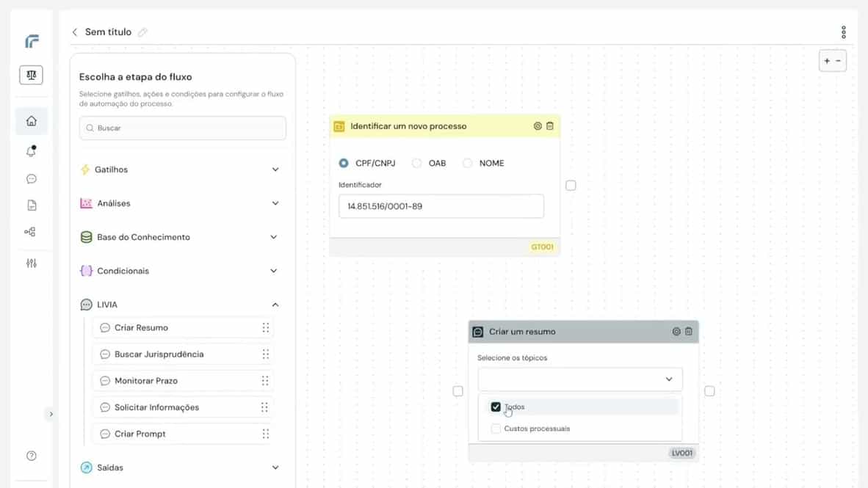The image size is (868, 488).
Task: Open the three-dot options menu
Action: point(844,32)
